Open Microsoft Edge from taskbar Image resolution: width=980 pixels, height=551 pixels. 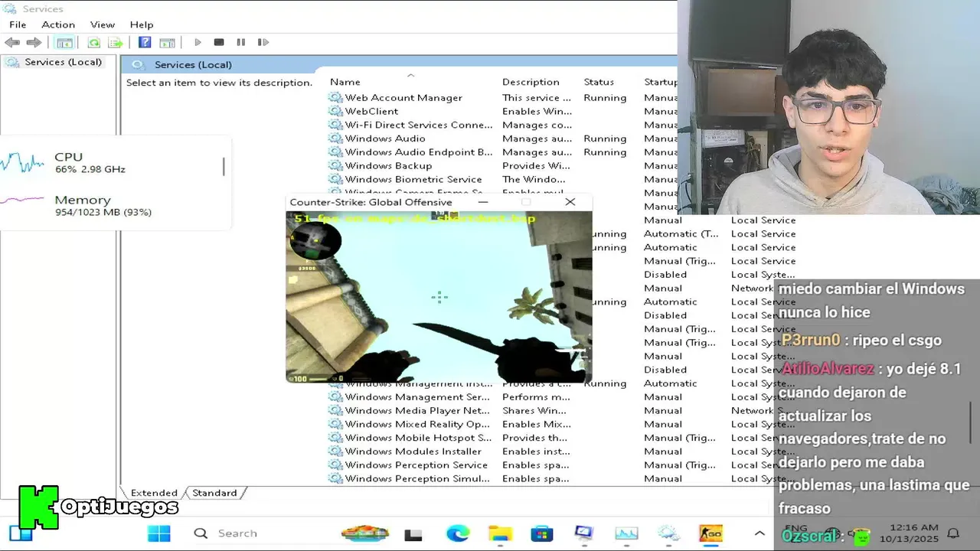click(x=458, y=533)
